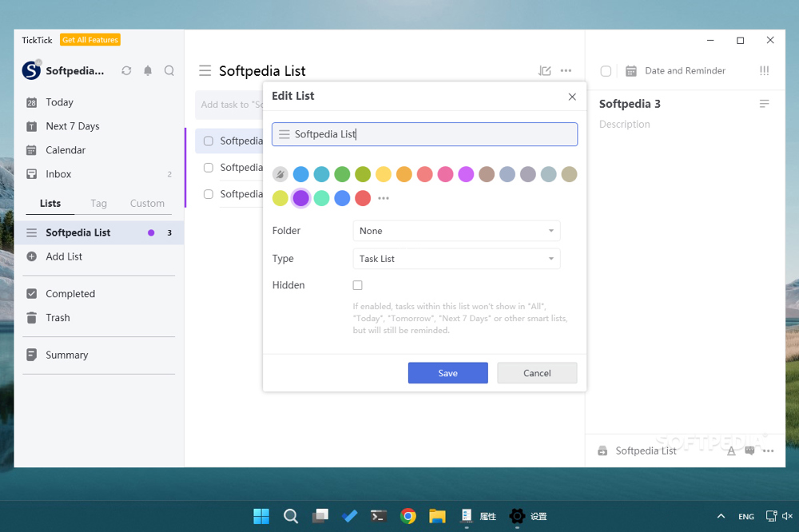Open task comments icon
The image size is (799, 532).
click(x=749, y=451)
